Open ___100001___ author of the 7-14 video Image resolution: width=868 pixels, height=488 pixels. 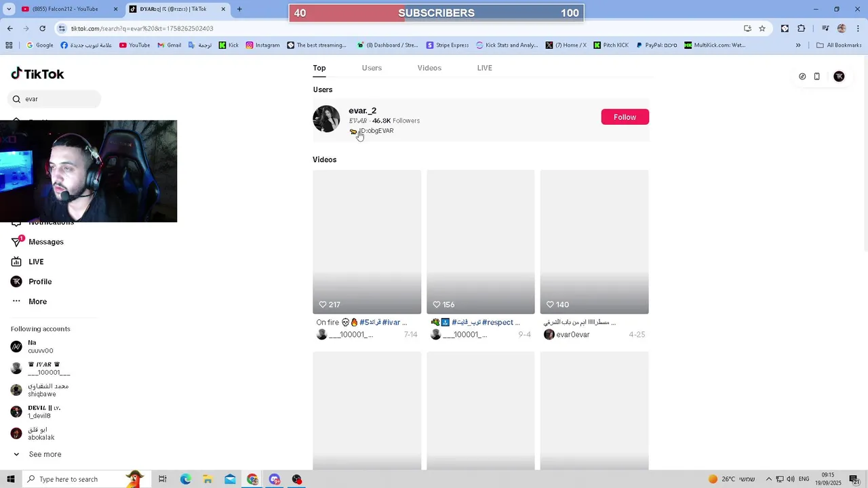coord(351,335)
